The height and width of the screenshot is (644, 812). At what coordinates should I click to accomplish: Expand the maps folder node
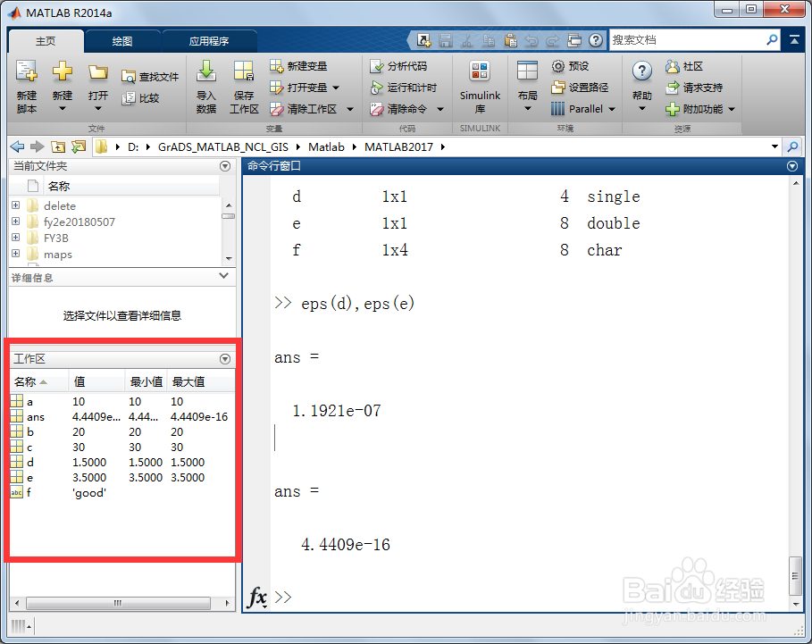tap(15, 253)
